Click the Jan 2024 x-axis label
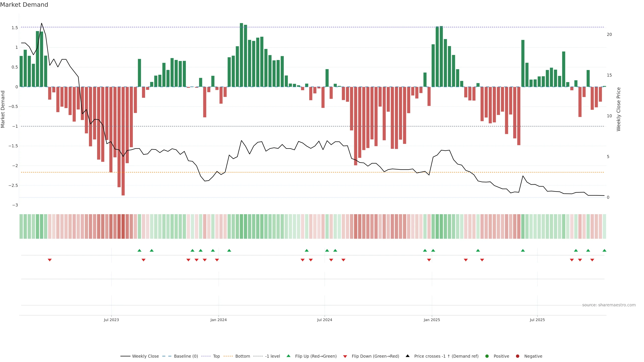This screenshot has height=362, width=644. (x=219, y=320)
